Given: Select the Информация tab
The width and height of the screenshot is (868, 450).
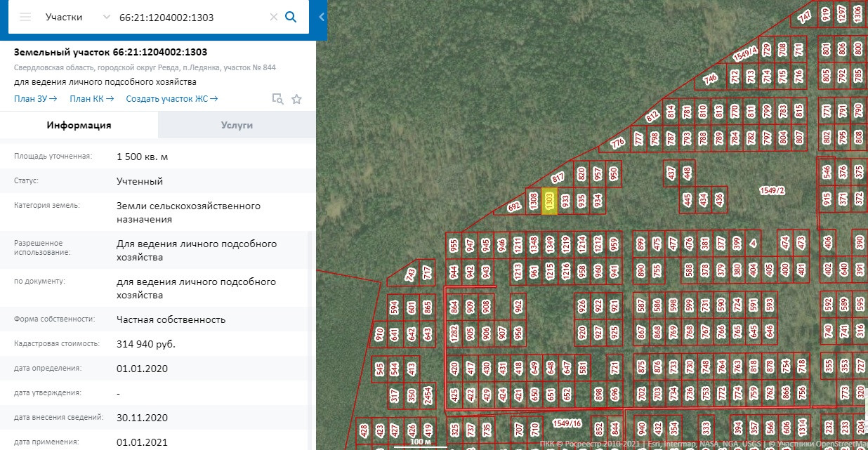Looking at the screenshot, I should click(79, 125).
